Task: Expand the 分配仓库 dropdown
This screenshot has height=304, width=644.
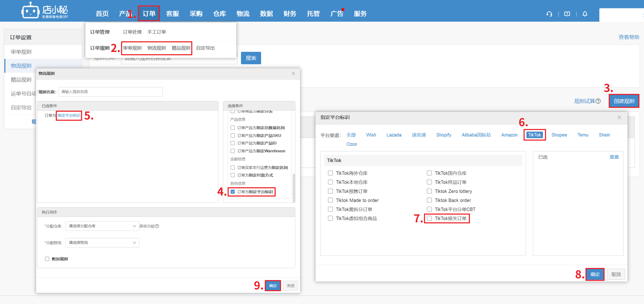Action: tap(102, 226)
